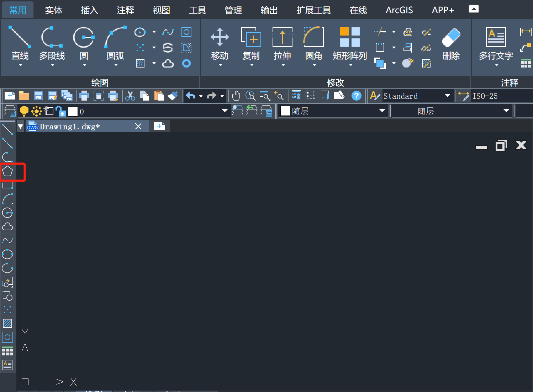The image size is (533, 392).
Task: Open the 随层 linetype dropdown
Action: [x=506, y=111]
